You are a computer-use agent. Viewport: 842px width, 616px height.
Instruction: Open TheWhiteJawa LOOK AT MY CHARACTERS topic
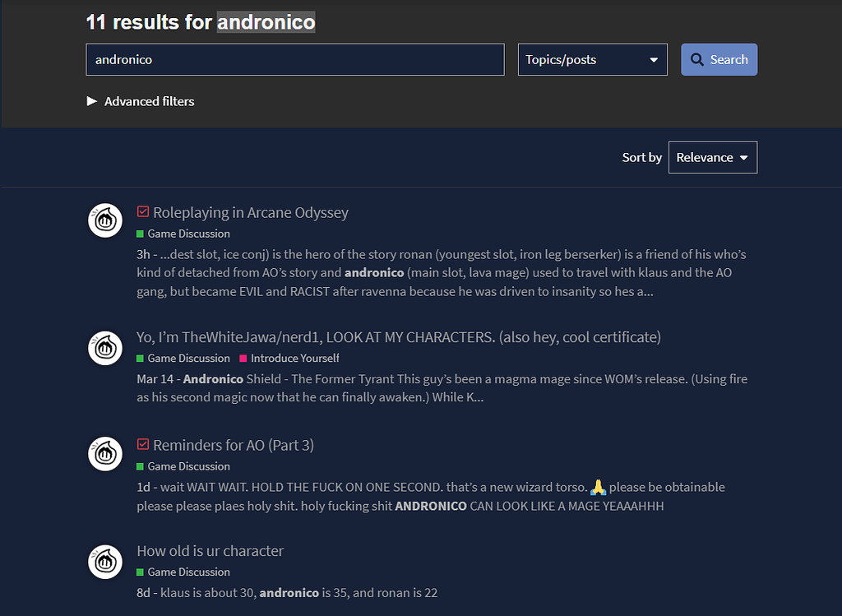(x=399, y=337)
